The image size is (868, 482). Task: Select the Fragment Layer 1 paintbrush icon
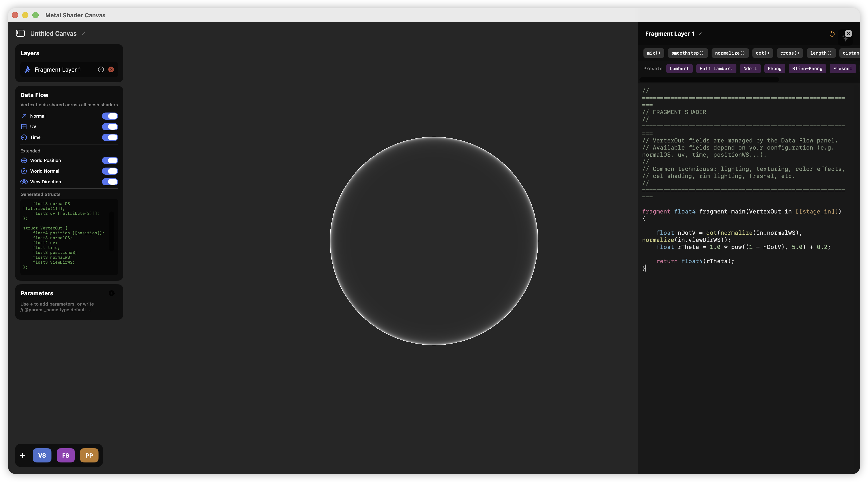(27, 70)
